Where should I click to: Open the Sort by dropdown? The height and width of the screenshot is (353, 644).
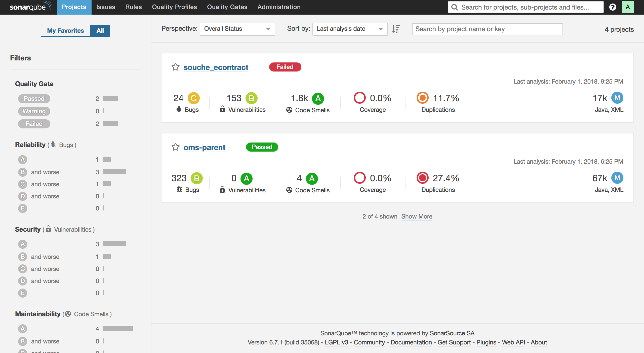point(350,29)
